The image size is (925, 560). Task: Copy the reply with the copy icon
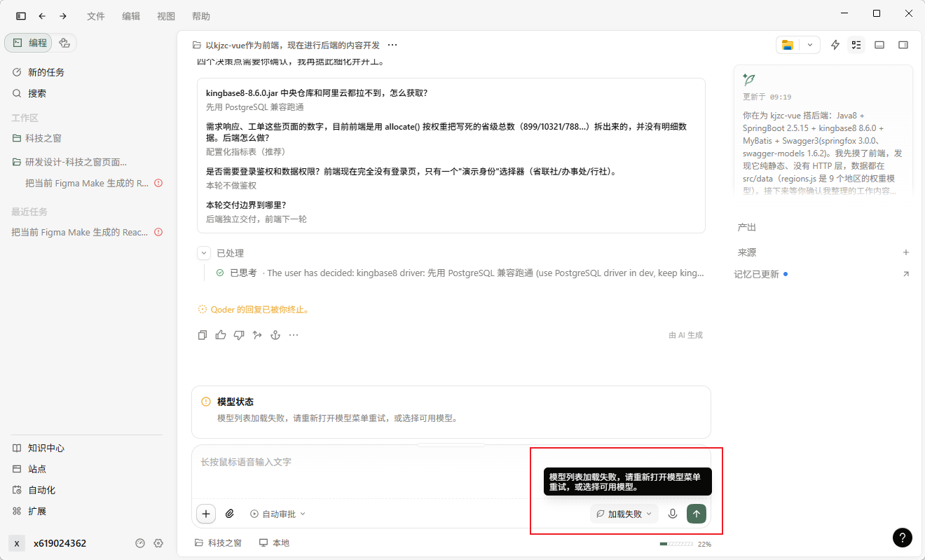click(x=203, y=335)
